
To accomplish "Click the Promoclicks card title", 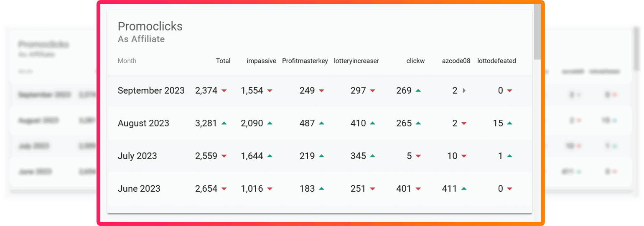I will click(150, 26).
